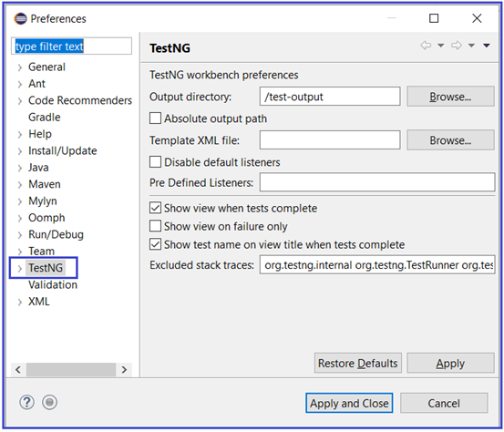Click right arrow of tree scrollbar
This screenshot has height=432, width=504.
124,370
